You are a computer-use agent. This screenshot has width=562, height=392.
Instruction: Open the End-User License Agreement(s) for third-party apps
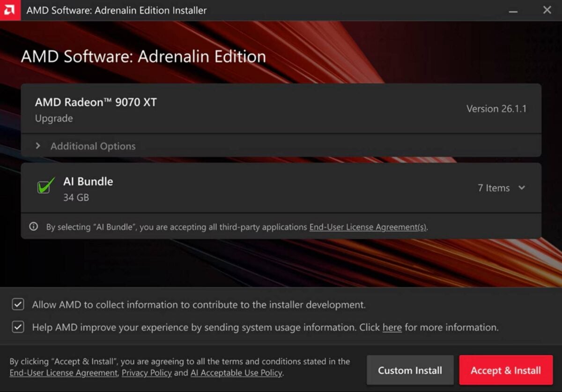367,227
